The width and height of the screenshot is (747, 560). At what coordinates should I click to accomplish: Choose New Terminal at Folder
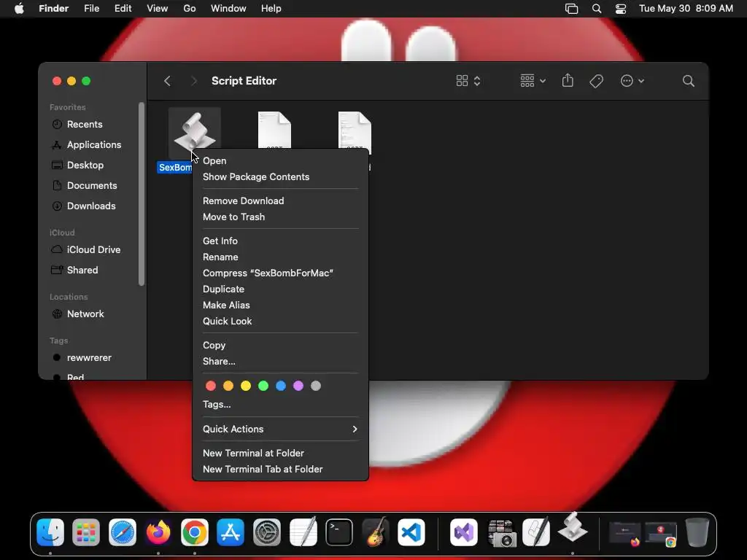pos(280,454)
